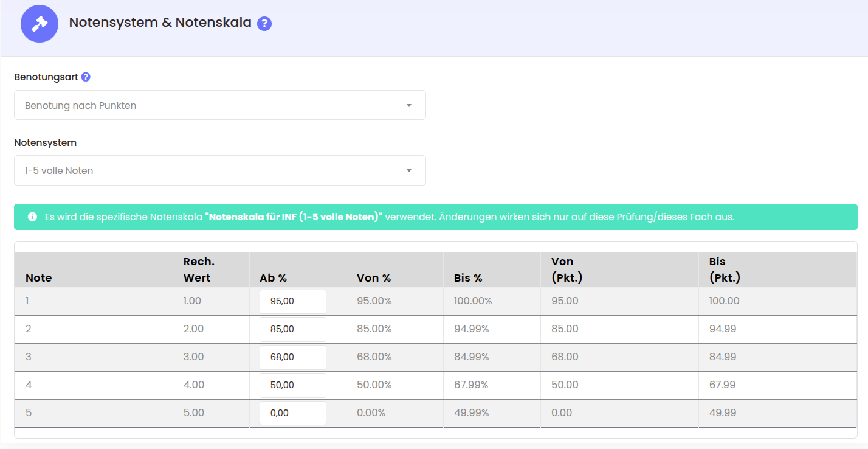
Task: Click the Bis % column header
Action: (x=467, y=278)
